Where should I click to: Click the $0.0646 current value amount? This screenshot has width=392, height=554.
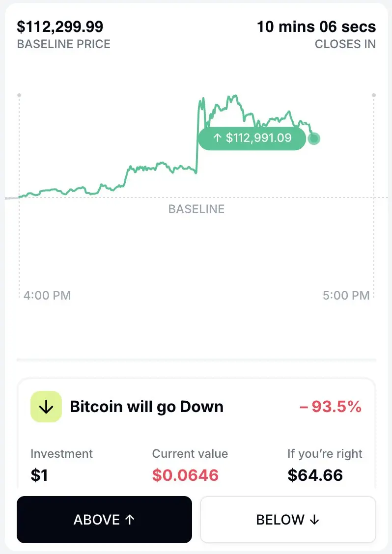[185, 475]
